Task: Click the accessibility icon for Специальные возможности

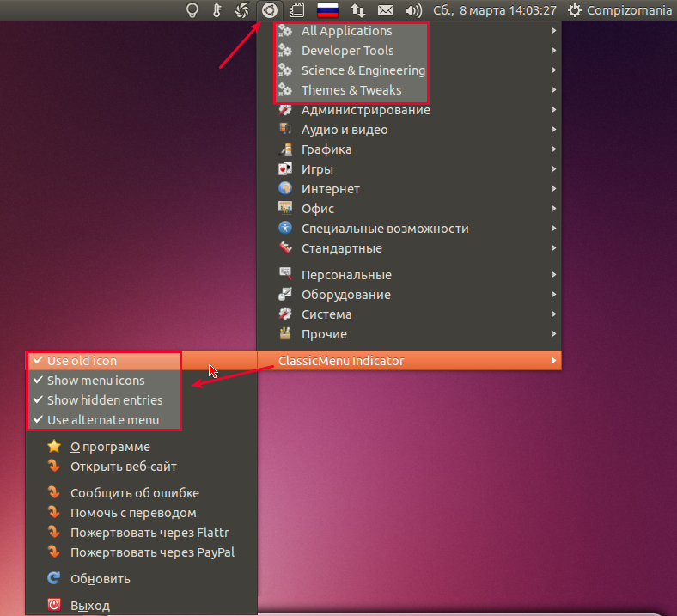Action: pos(285,228)
